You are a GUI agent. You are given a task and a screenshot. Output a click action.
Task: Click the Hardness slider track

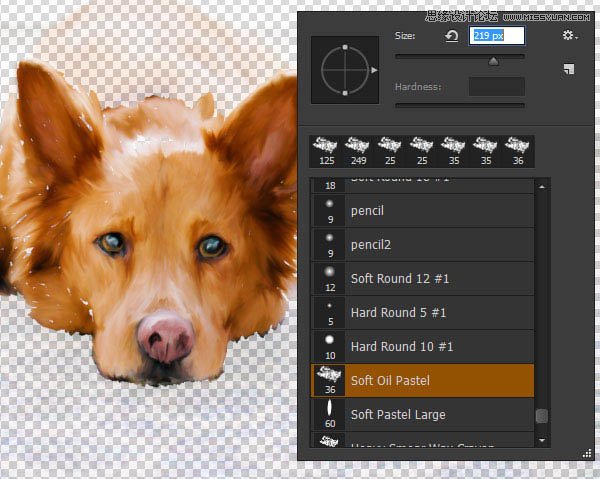tap(460, 105)
